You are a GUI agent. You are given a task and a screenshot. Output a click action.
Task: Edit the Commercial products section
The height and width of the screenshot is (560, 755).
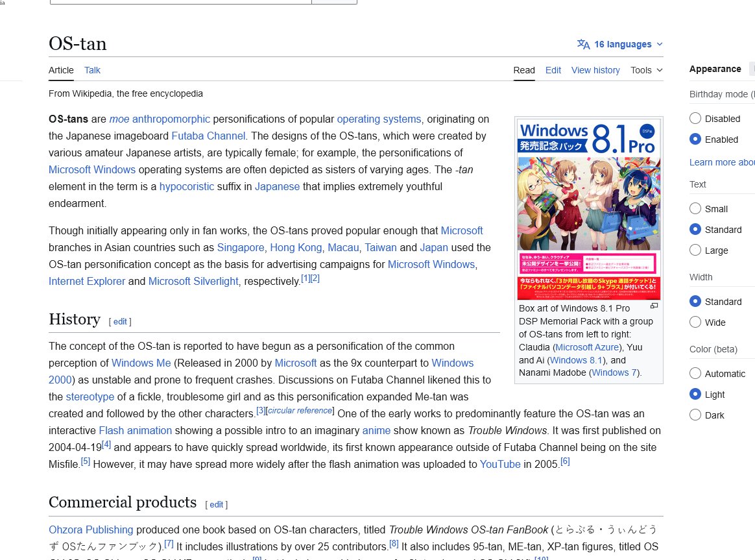(x=216, y=505)
